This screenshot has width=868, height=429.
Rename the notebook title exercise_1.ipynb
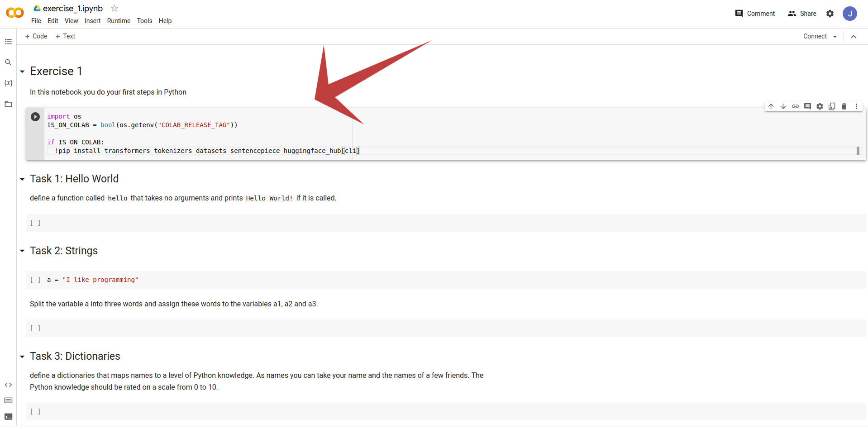[73, 8]
